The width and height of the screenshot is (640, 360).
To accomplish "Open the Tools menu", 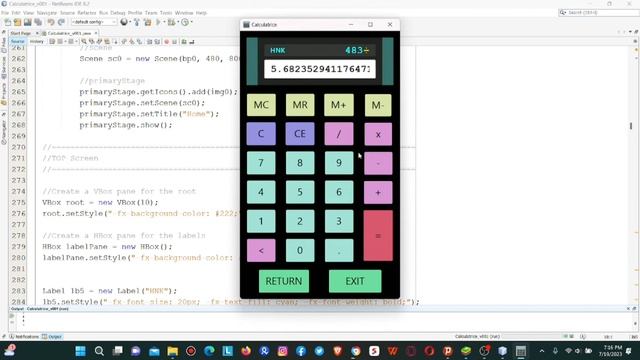I will pyautogui.click(x=166, y=13).
